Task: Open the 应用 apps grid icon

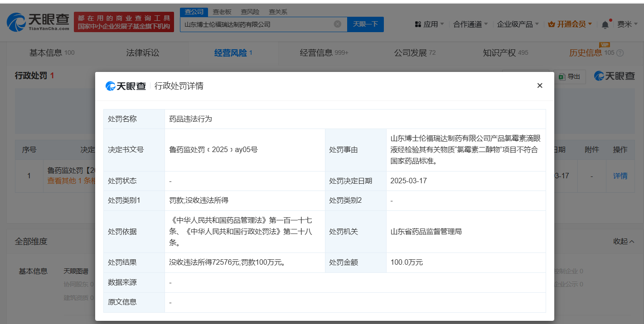Action: pyautogui.click(x=417, y=24)
